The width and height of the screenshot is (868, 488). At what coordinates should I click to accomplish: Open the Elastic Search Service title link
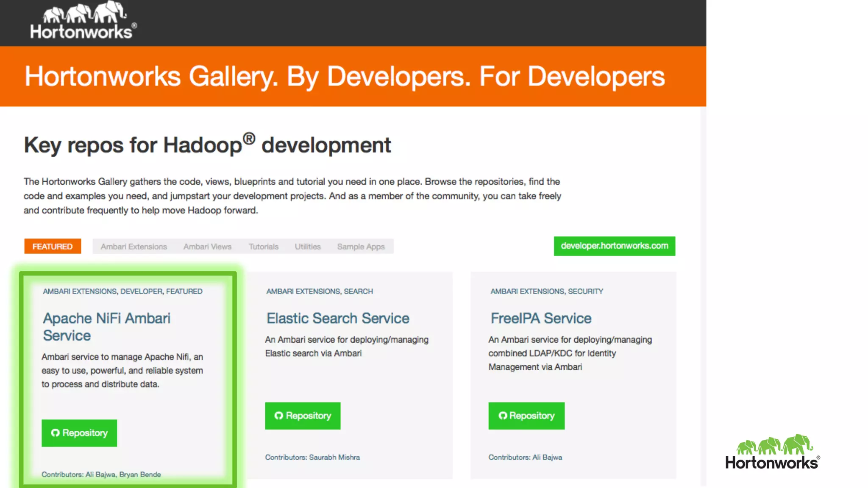click(338, 318)
